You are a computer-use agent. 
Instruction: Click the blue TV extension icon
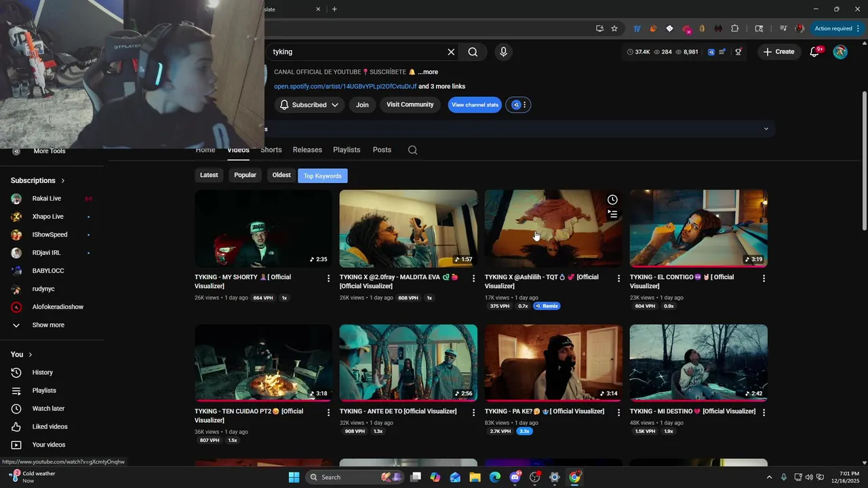(637, 28)
